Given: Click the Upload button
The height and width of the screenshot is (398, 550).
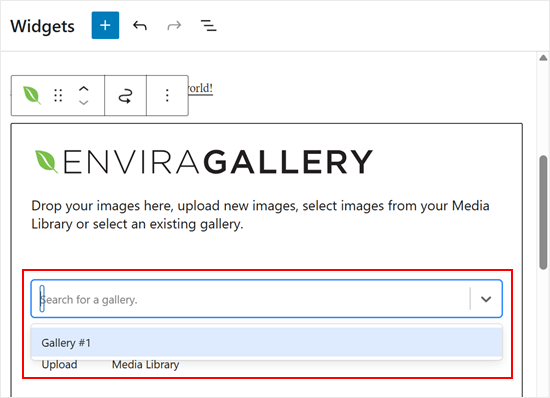Looking at the screenshot, I should pos(59,365).
